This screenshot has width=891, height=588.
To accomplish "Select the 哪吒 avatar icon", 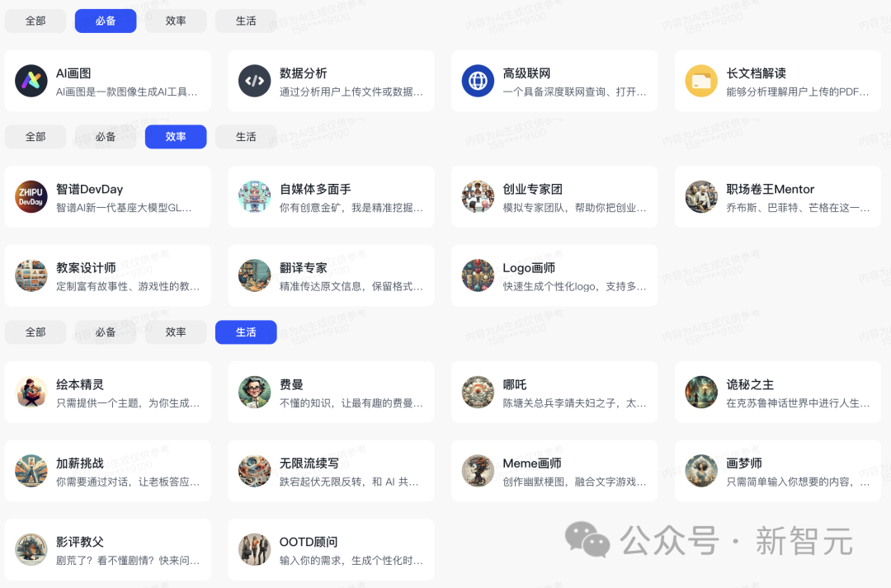I will click(477, 392).
